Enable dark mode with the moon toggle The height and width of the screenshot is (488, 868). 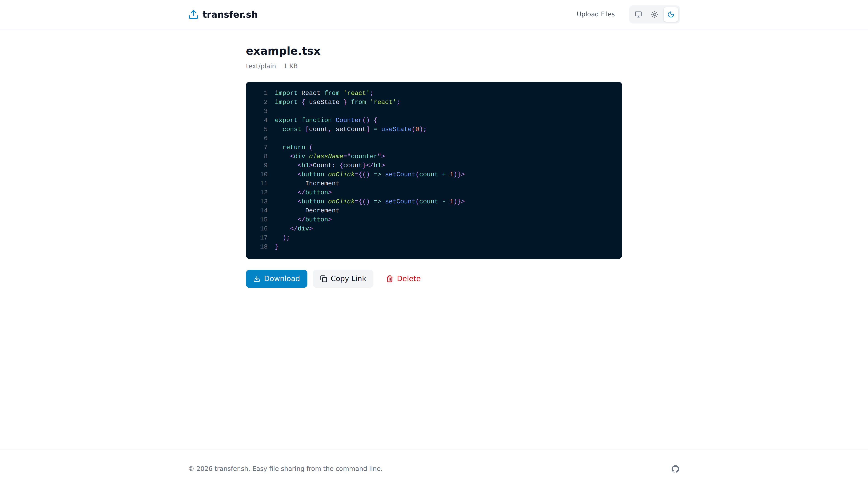pos(671,14)
